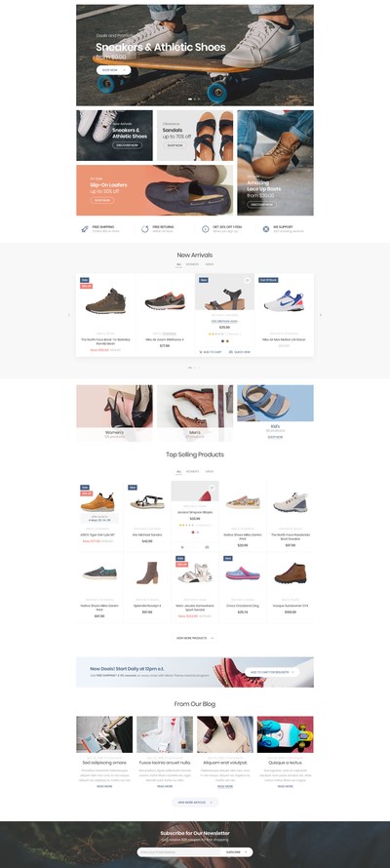The width and height of the screenshot is (390, 868).
Task: Add sandal to wishlist with heart icon in New Arrivals
Action: pyautogui.click(x=247, y=281)
